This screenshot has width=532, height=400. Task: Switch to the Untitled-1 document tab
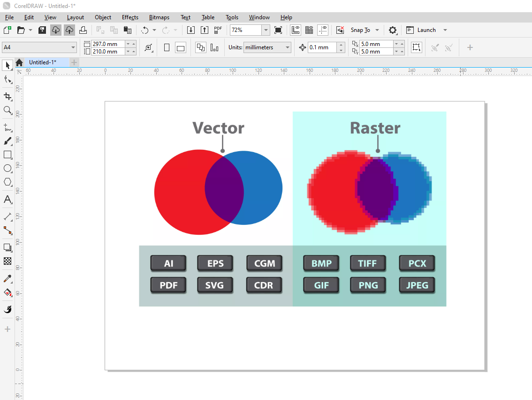[x=42, y=62]
